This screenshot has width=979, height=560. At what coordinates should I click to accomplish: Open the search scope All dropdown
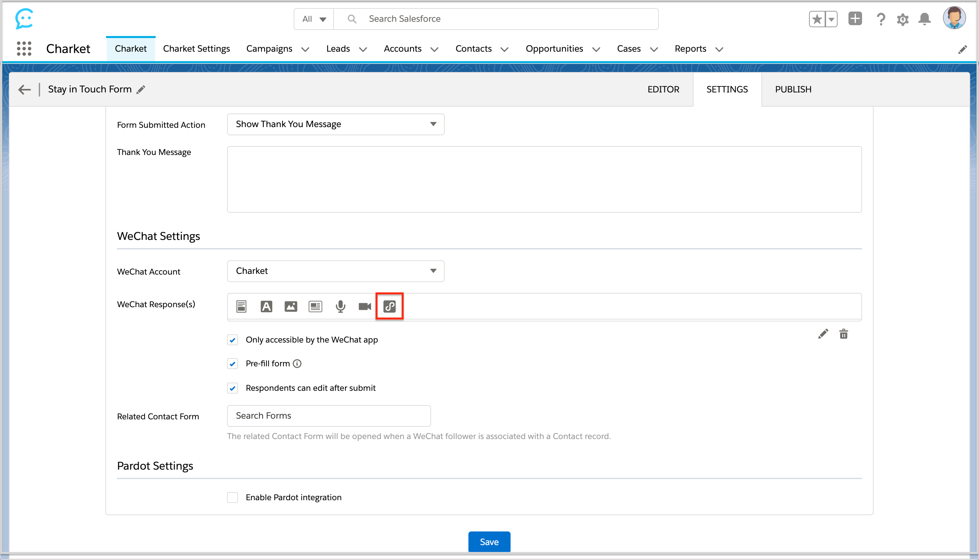314,19
